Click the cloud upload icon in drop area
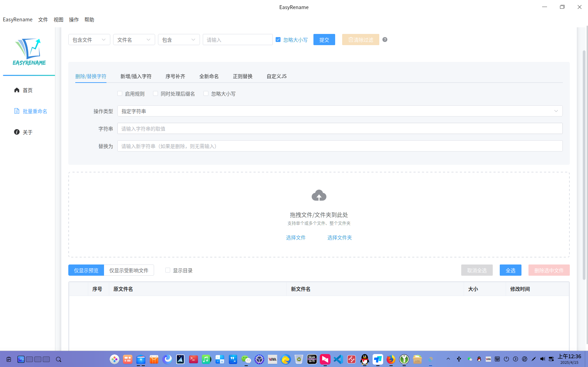 tap(319, 195)
